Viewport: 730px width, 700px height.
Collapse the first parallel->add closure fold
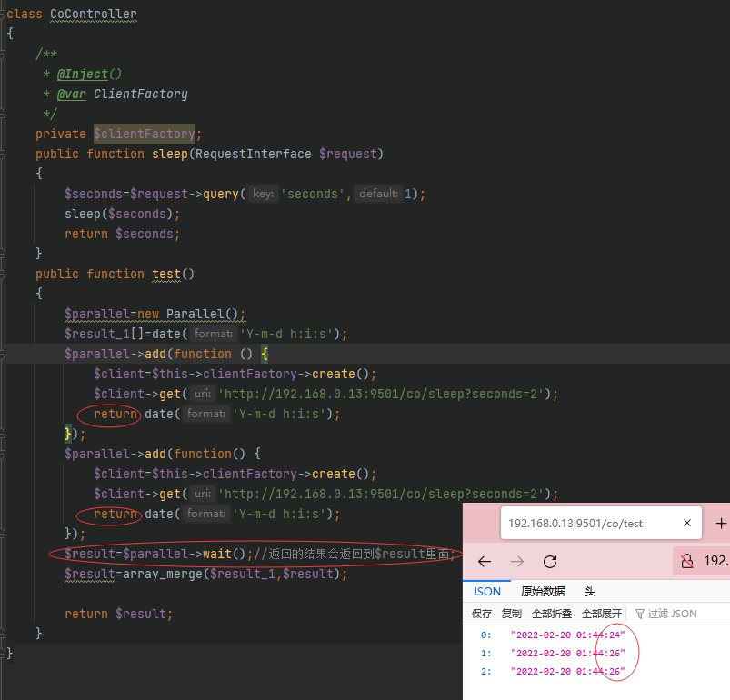[x=3, y=355]
